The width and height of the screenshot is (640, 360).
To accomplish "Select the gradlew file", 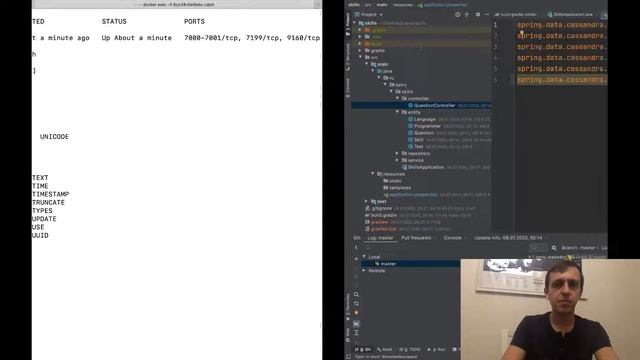I will pyautogui.click(x=379, y=222).
